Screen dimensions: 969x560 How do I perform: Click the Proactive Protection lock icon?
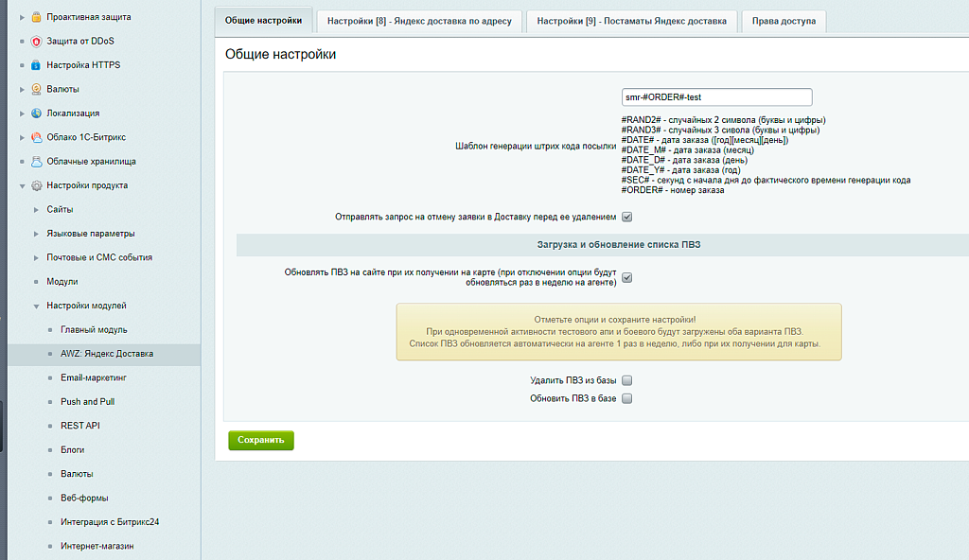pyautogui.click(x=36, y=17)
